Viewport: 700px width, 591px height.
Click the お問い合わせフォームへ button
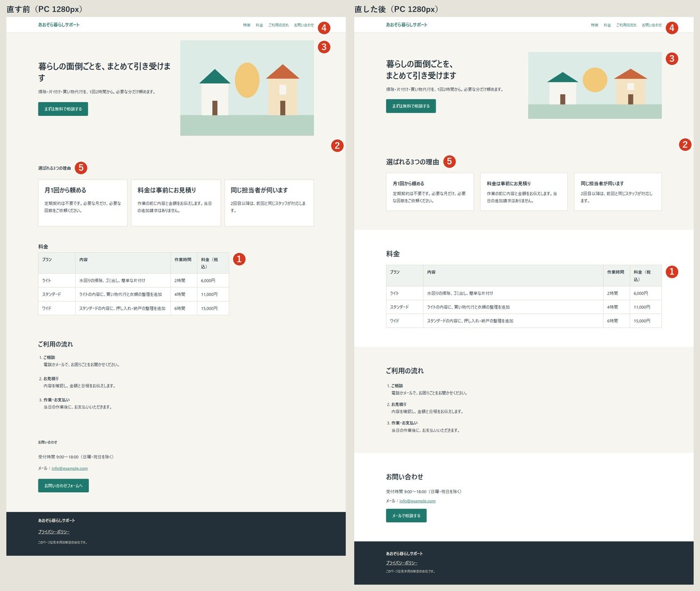pos(63,485)
